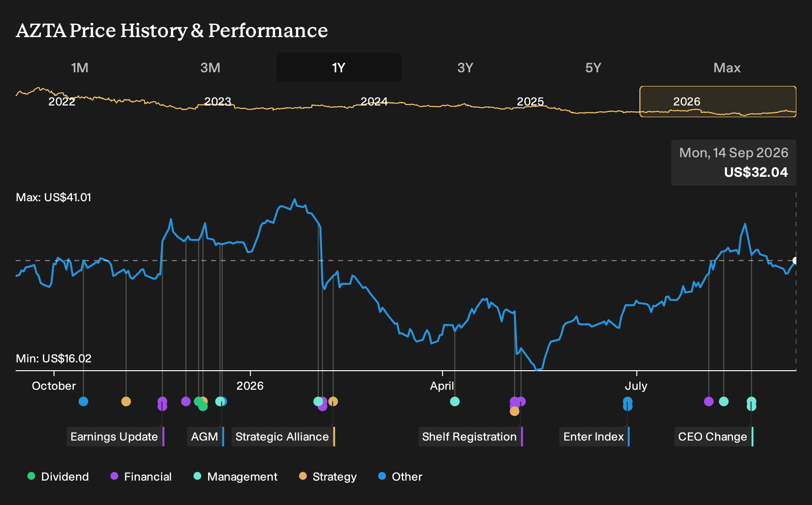The height and width of the screenshot is (505, 812).
Task: Click the 2023 label in overview chart
Action: tap(218, 102)
